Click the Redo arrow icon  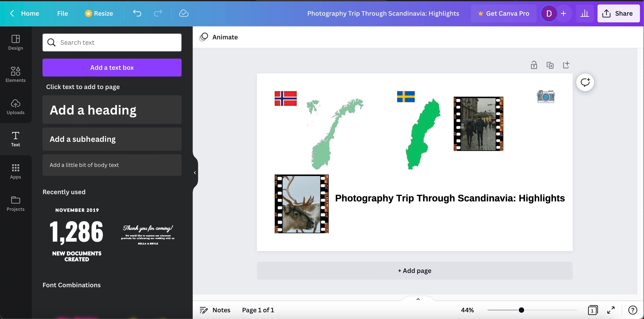coord(158,13)
